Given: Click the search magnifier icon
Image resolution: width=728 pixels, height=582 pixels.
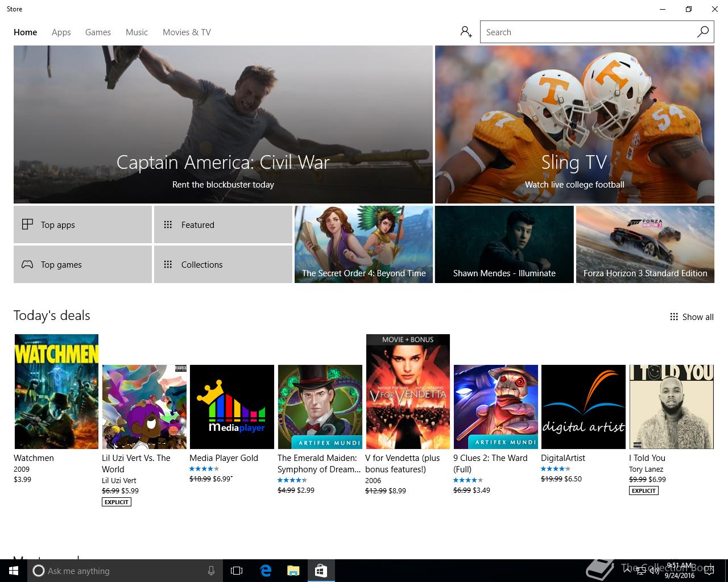Looking at the screenshot, I should pyautogui.click(x=703, y=32).
